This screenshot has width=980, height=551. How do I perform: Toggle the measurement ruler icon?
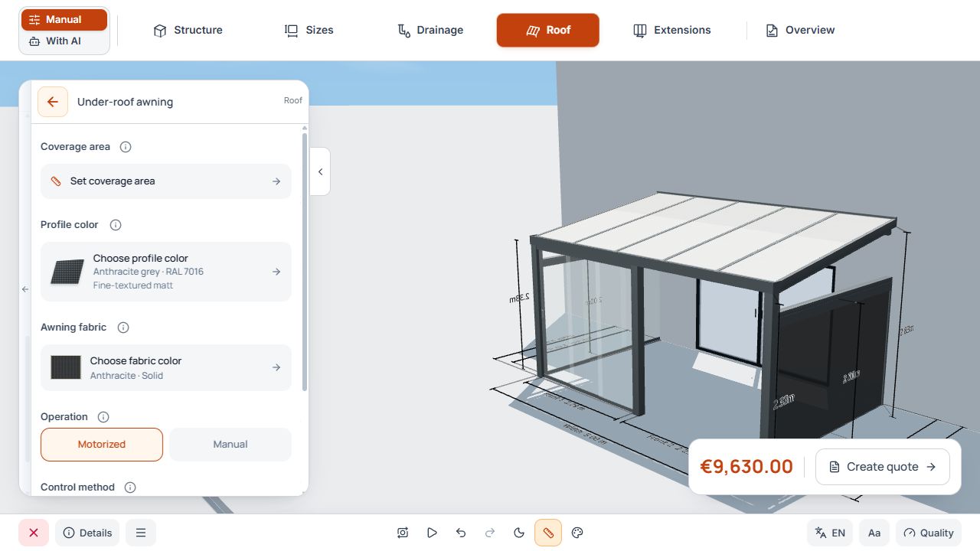pyautogui.click(x=548, y=533)
